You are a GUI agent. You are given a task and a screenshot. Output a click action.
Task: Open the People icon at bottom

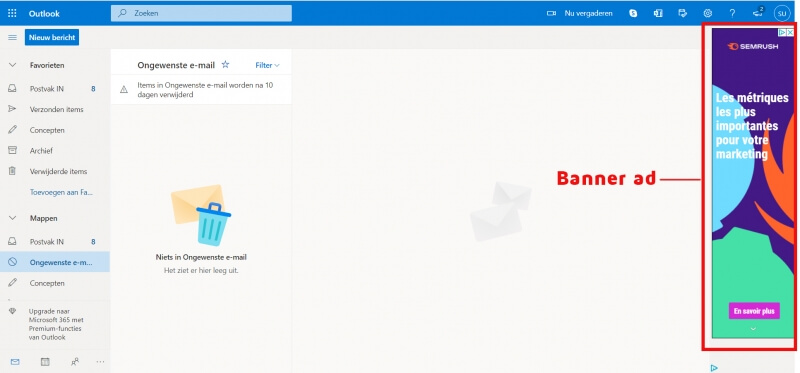(x=75, y=362)
